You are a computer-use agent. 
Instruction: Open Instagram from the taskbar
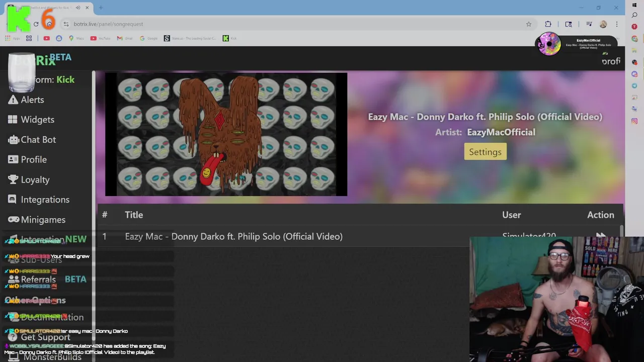pos(634,121)
